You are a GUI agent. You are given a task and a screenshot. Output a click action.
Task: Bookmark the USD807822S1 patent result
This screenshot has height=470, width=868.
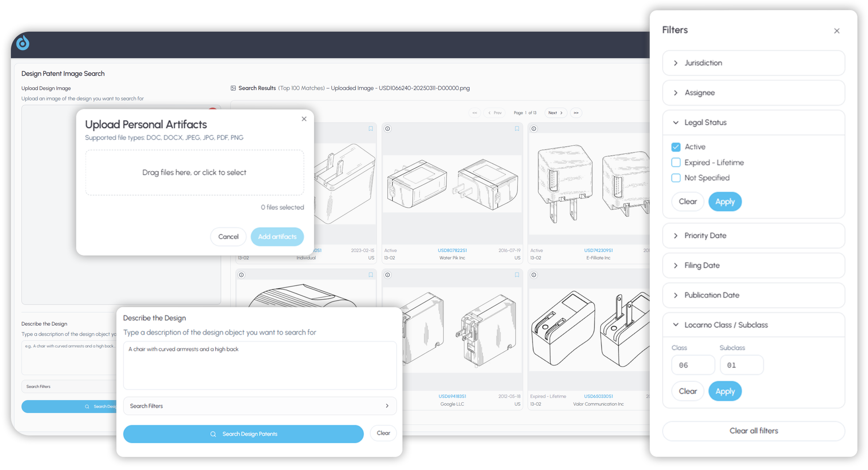(517, 129)
